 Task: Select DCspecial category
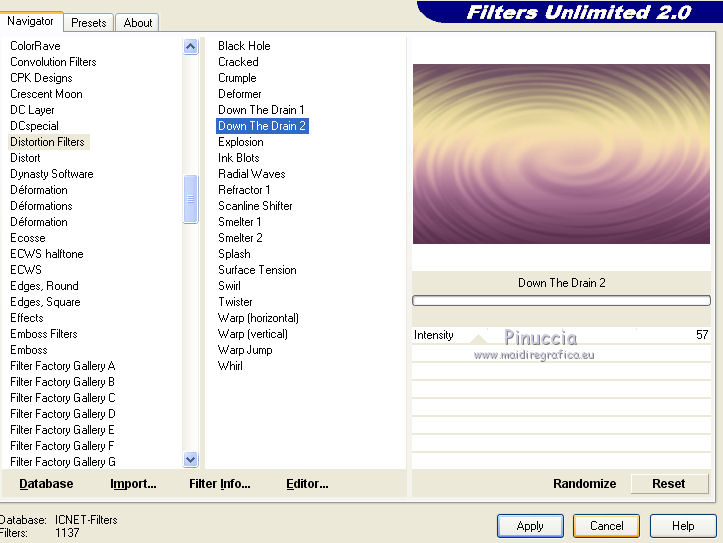click(35, 126)
